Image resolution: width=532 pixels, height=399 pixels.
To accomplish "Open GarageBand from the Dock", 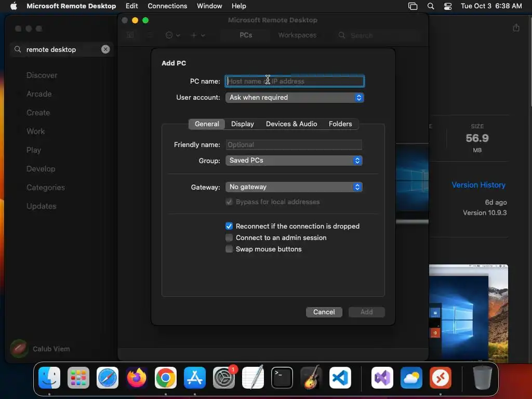I will (x=311, y=378).
